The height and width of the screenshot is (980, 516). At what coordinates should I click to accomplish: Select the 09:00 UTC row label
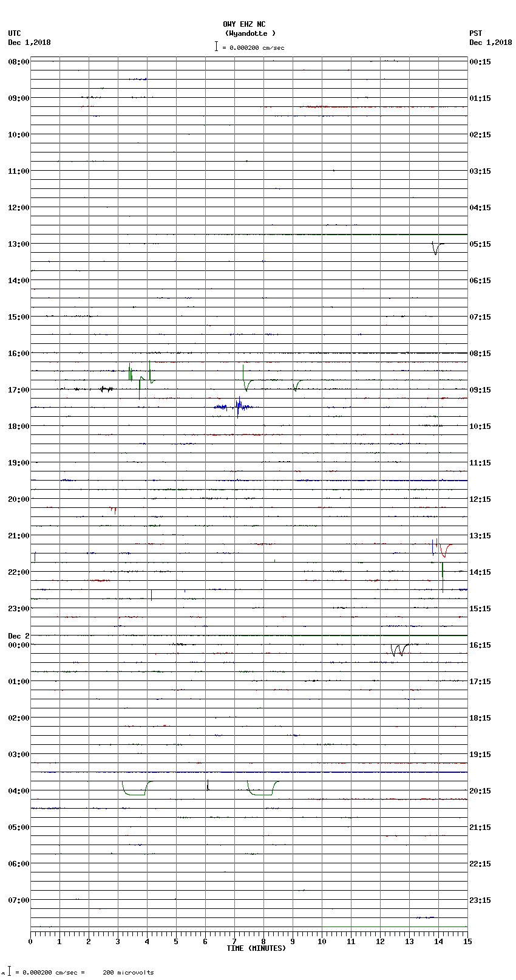point(19,98)
